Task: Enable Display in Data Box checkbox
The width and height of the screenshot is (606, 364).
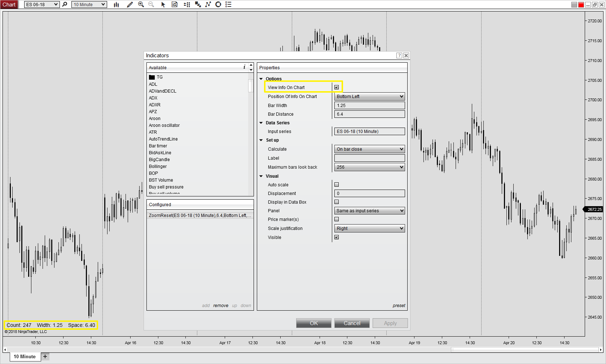Action: pyautogui.click(x=337, y=202)
